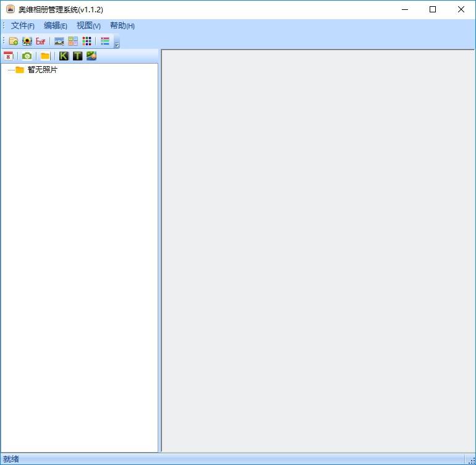
Task: Open the 帮助(H) menu
Action: 122,25
